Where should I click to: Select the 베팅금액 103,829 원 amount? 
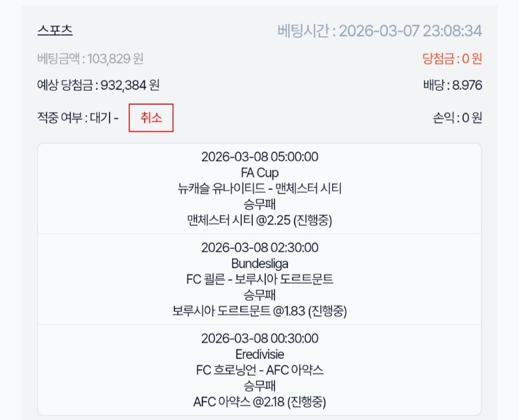(x=91, y=59)
